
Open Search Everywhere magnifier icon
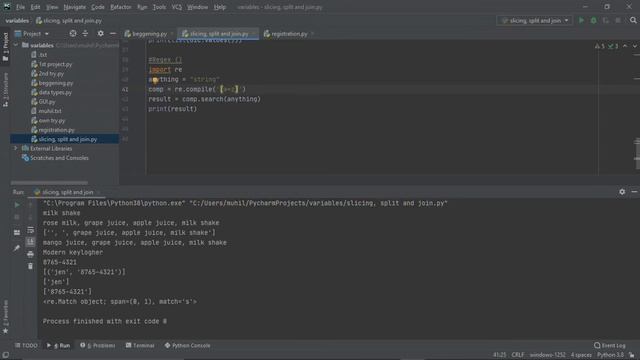[x=633, y=20]
